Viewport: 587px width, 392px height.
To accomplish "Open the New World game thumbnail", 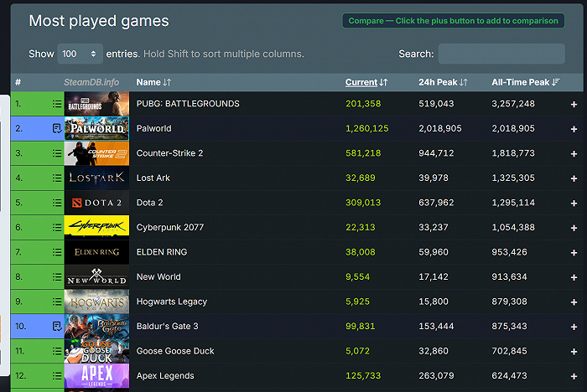I will click(x=96, y=276).
